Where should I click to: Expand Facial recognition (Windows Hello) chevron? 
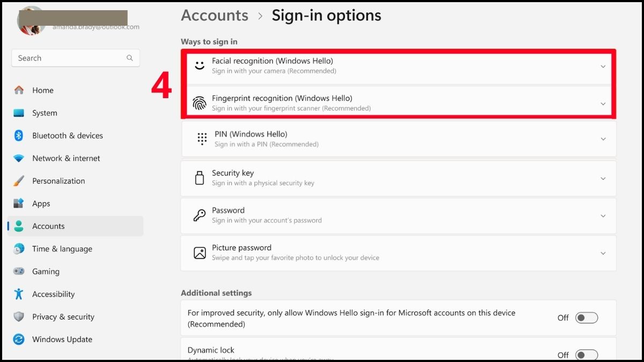coord(603,67)
